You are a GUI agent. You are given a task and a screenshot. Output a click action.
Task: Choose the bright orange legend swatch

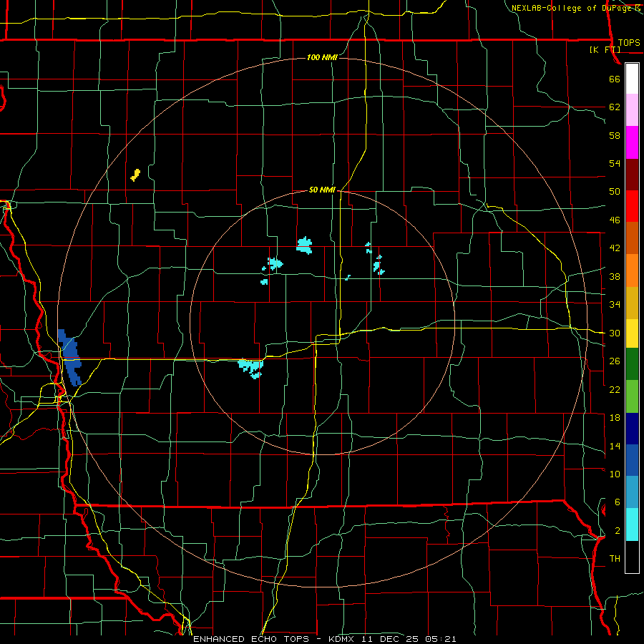coord(632,270)
